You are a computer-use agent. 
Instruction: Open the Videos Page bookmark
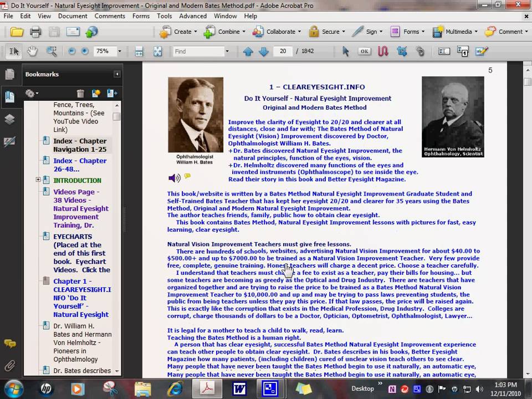pyautogui.click(x=81, y=209)
